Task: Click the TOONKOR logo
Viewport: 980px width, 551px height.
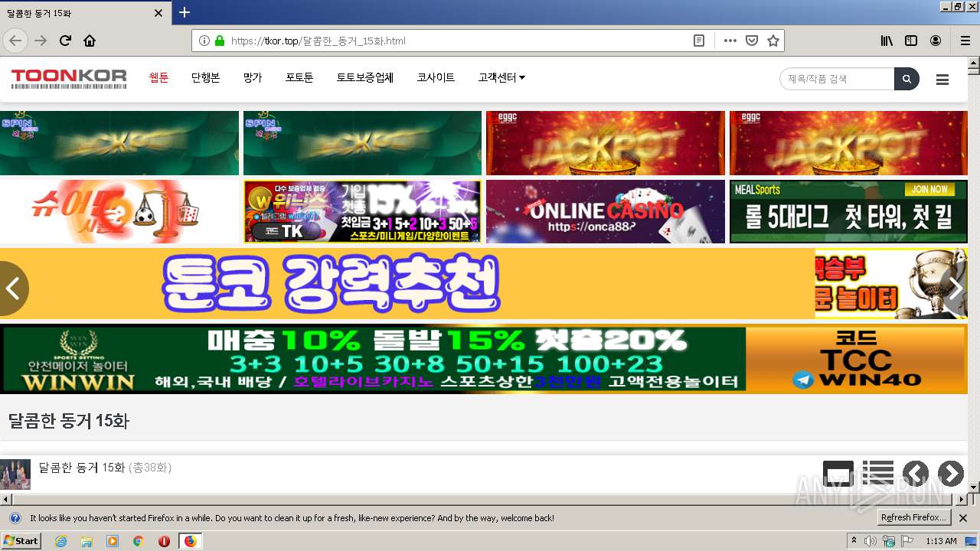Action: 69,78
